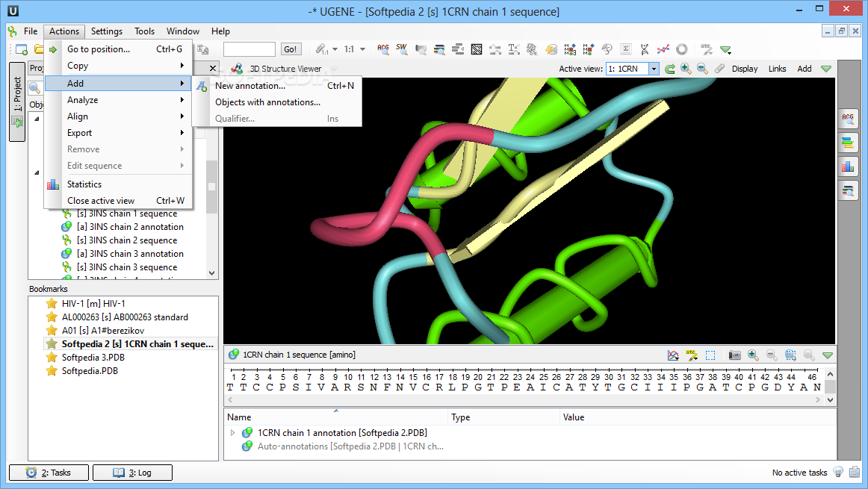Screen dimensions: 868x489
Task: Click scroll down arrow of sequence view scrollbar
Action: pos(830,399)
